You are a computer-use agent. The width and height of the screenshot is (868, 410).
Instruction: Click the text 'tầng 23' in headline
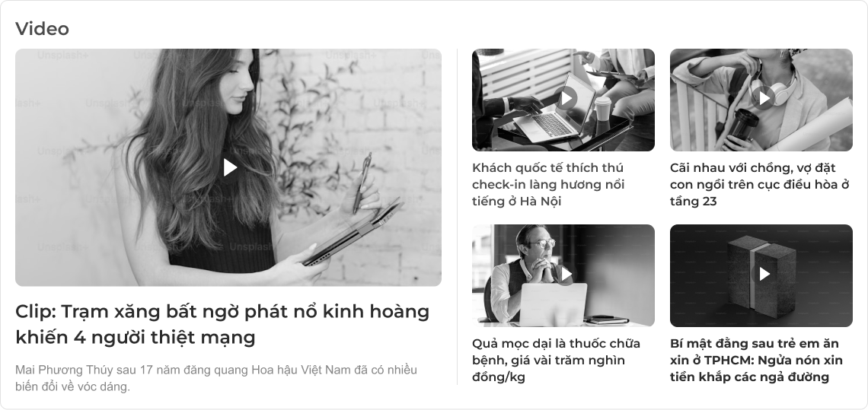tap(693, 202)
